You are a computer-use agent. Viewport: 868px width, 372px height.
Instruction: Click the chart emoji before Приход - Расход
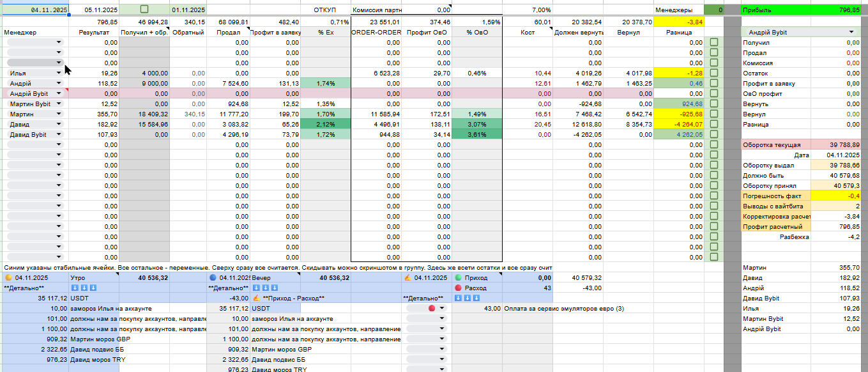click(256, 298)
